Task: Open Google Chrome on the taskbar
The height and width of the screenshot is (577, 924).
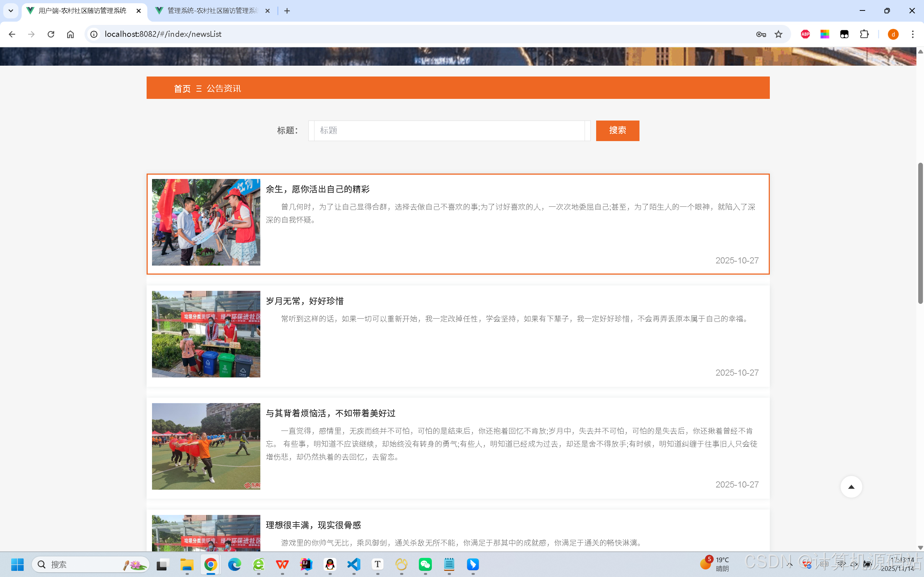Action: tap(211, 564)
